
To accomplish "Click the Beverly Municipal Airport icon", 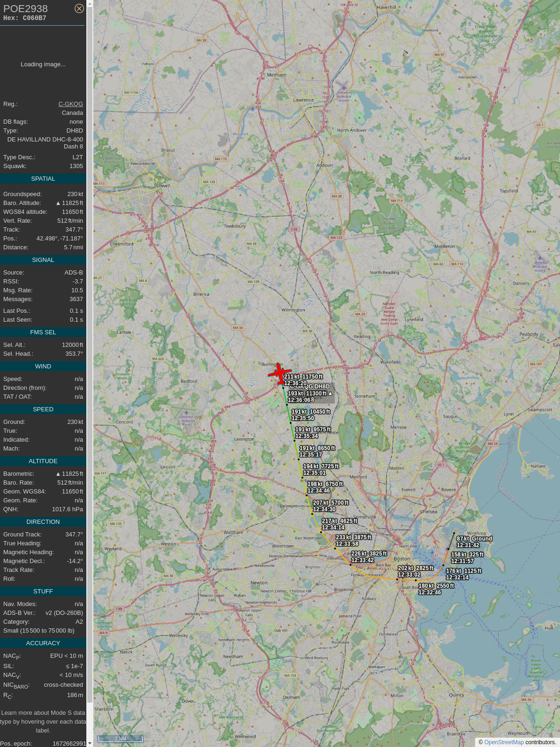I will [x=540, y=258].
